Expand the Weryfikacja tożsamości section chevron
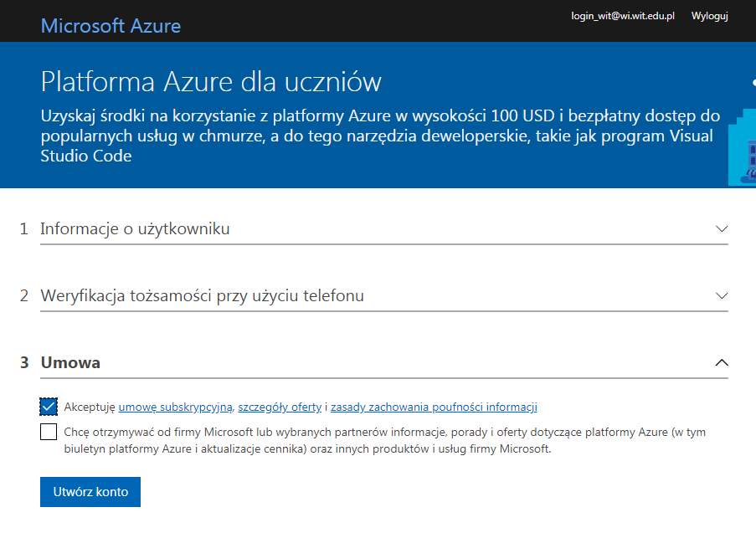Viewport: 756px width, 538px height. click(722, 295)
